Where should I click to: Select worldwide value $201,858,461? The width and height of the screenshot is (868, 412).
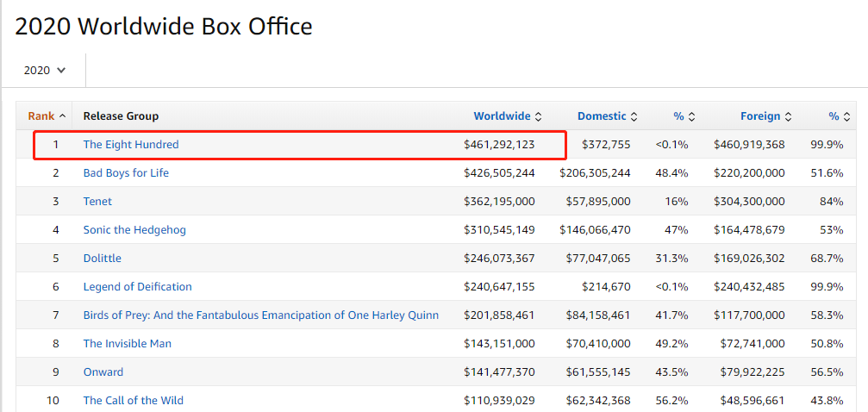coord(499,315)
